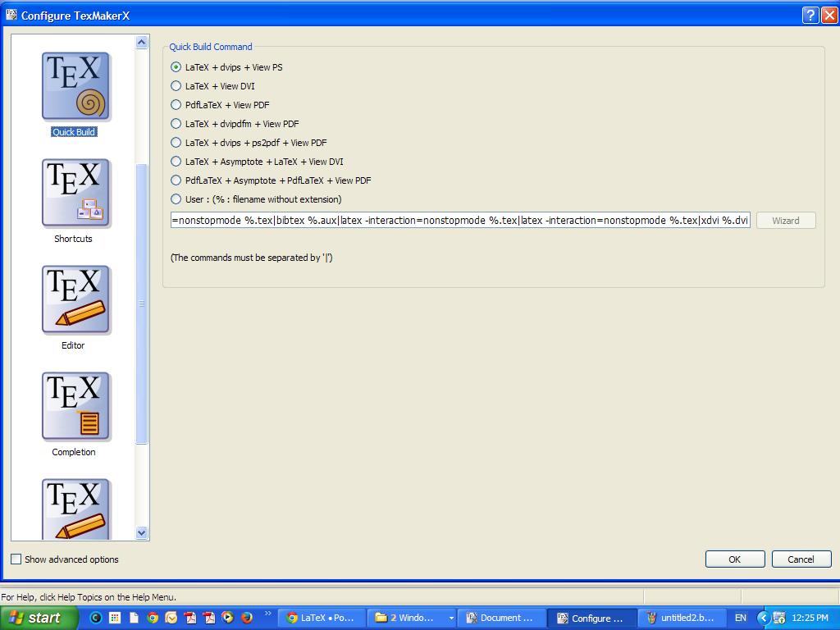The height and width of the screenshot is (630, 840).
Task: Switch to Configure taskbar button
Action: (x=593, y=619)
